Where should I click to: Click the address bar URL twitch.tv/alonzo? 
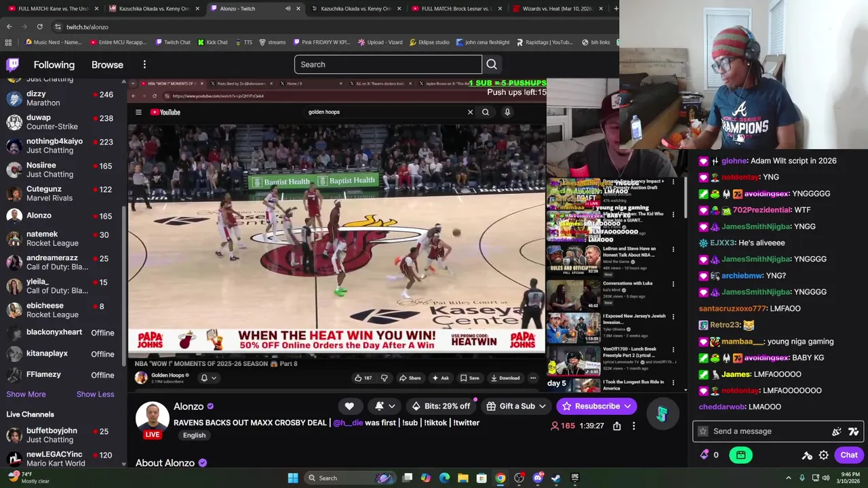point(87,27)
